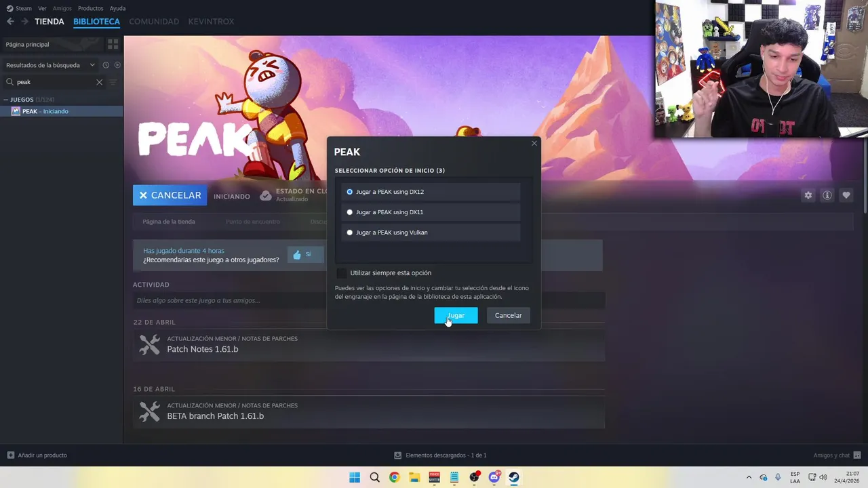Click the blue CANCELAR launch button
Image resolution: width=868 pixels, height=488 pixels.
pyautogui.click(x=170, y=195)
